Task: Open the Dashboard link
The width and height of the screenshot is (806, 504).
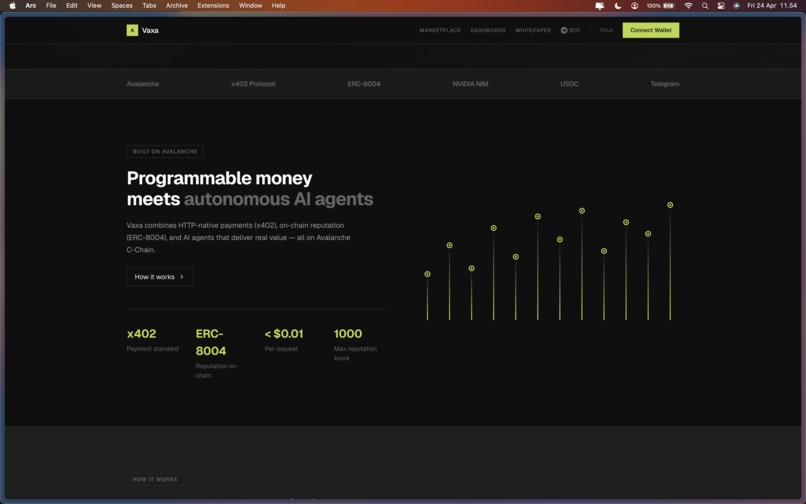Action: (488, 30)
